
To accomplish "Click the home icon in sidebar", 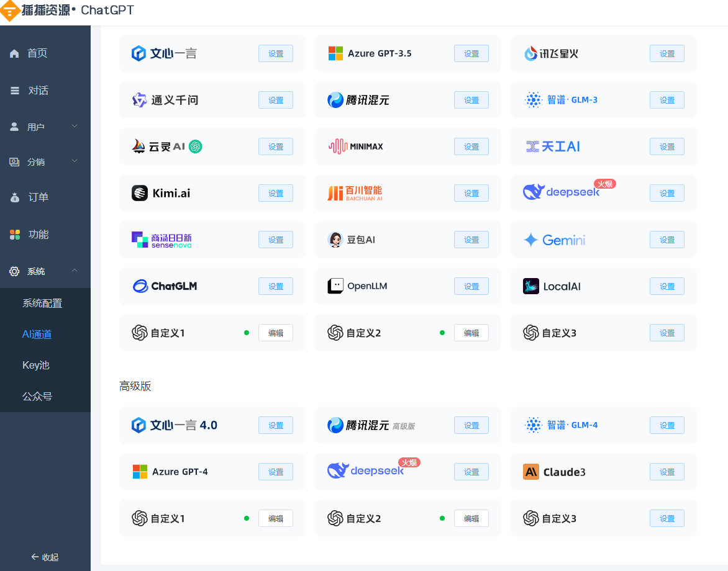I will [14, 53].
